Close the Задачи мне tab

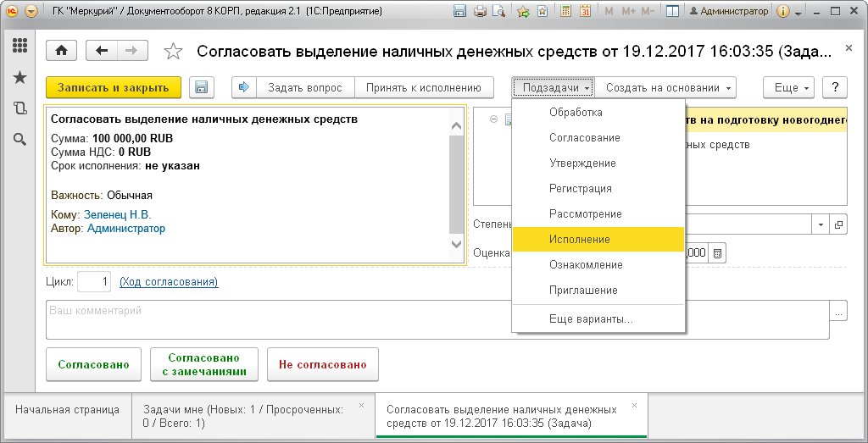pyautogui.click(x=361, y=406)
